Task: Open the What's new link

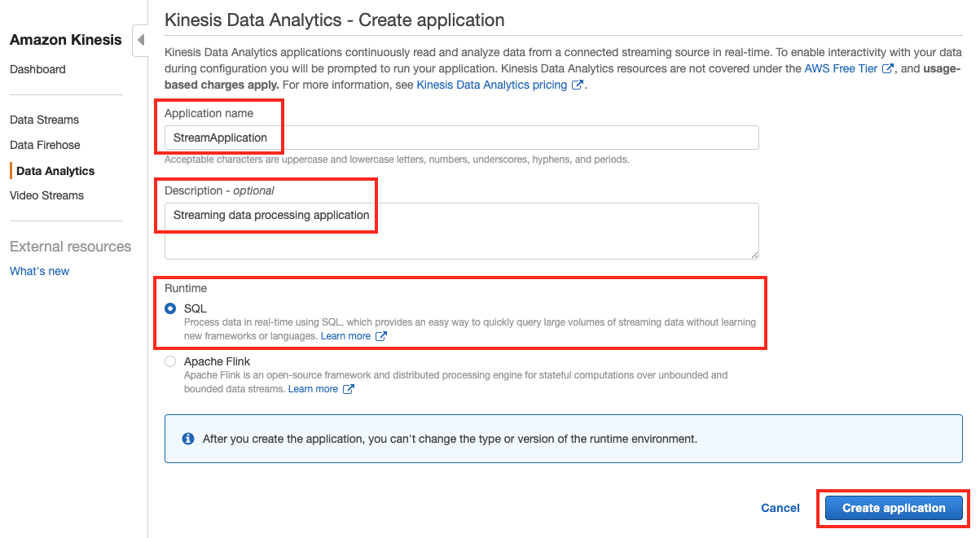Action: tap(39, 271)
